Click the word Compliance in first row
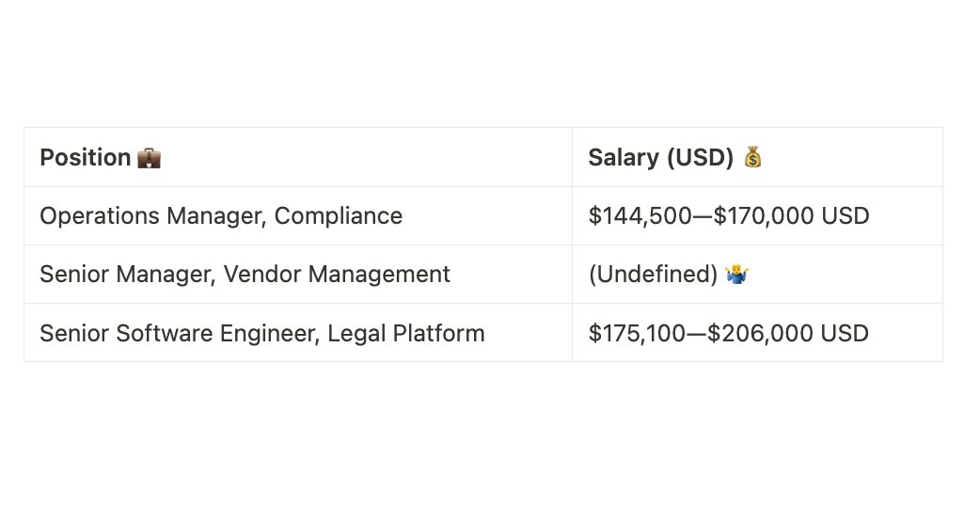This screenshot has width=980, height=521. [x=339, y=216]
